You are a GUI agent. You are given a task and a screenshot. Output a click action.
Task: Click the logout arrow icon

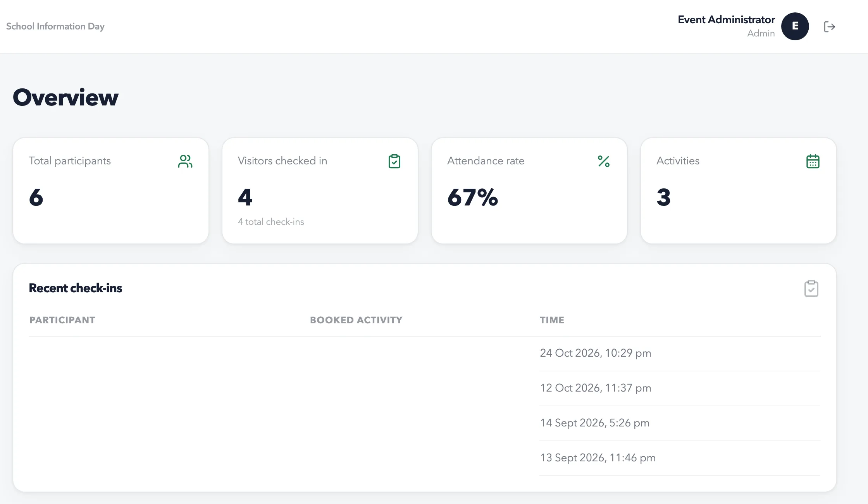tap(829, 27)
